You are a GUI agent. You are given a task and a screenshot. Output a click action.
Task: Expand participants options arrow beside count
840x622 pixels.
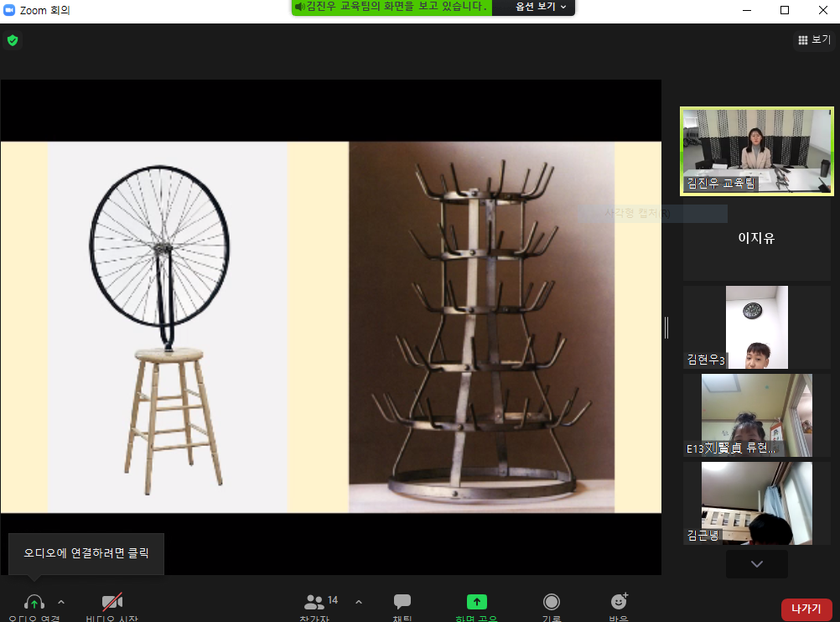tap(359, 602)
